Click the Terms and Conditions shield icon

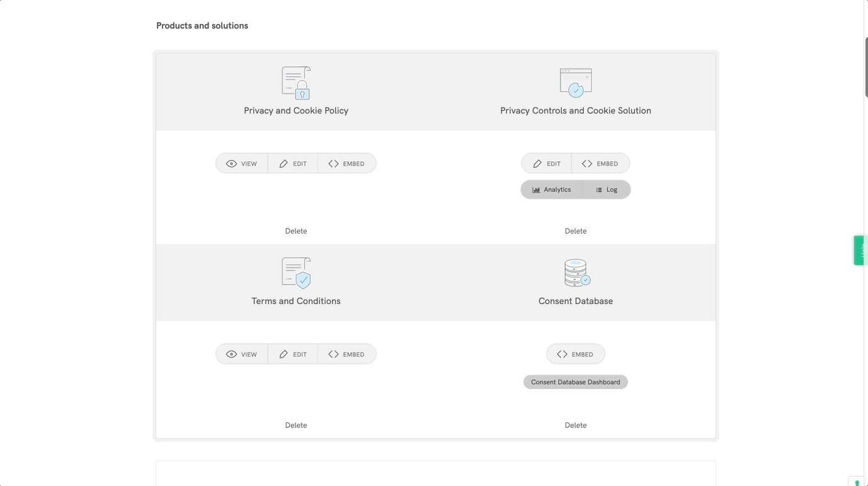tap(296, 273)
